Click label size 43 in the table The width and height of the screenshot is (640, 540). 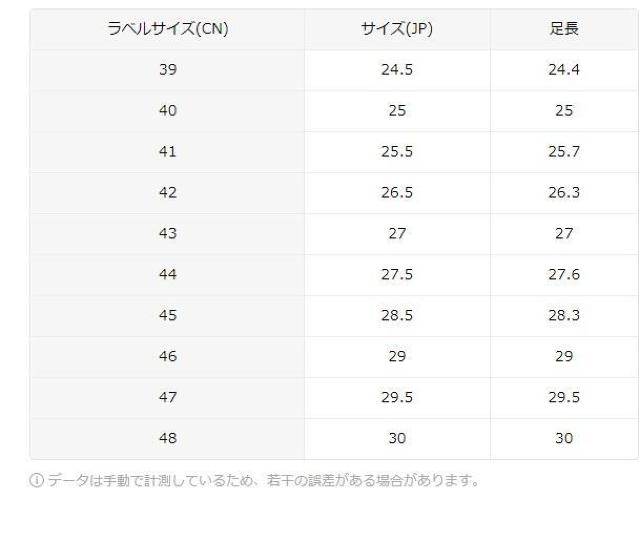click(168, 234)
